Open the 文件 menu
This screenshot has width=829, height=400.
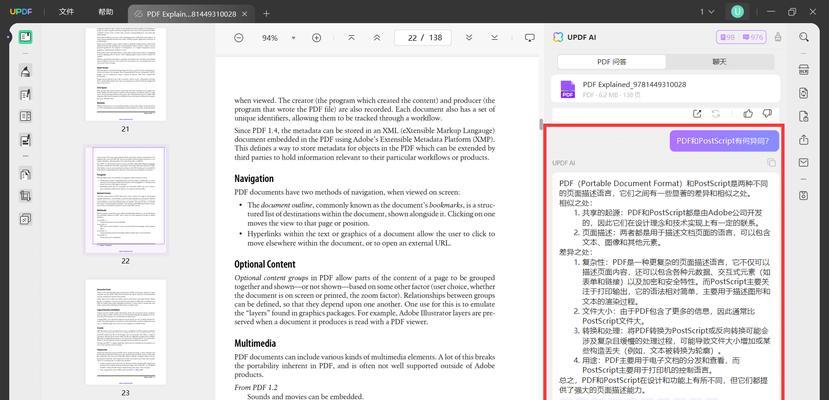point(66,12)
